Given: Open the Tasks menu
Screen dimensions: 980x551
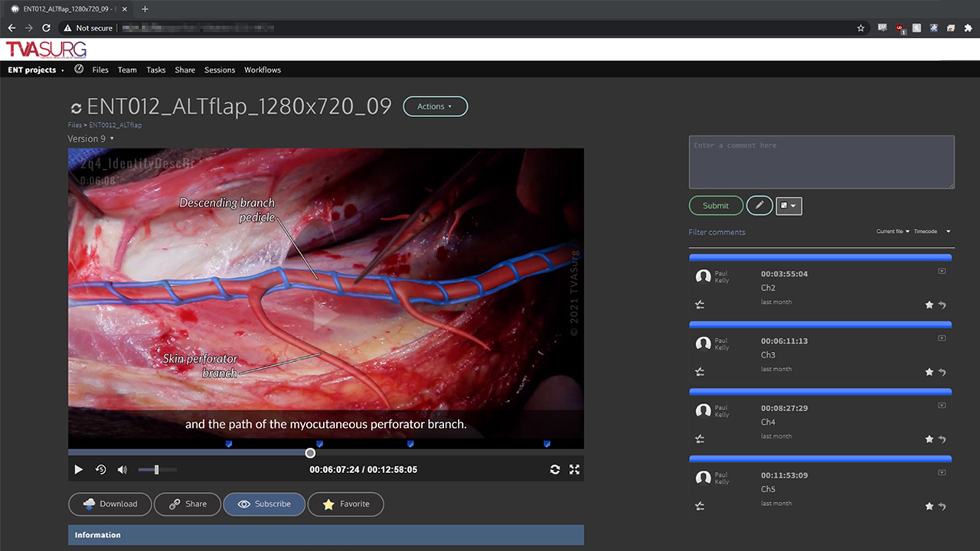Looking at the screenshot, I should click(x=156, y=70).
